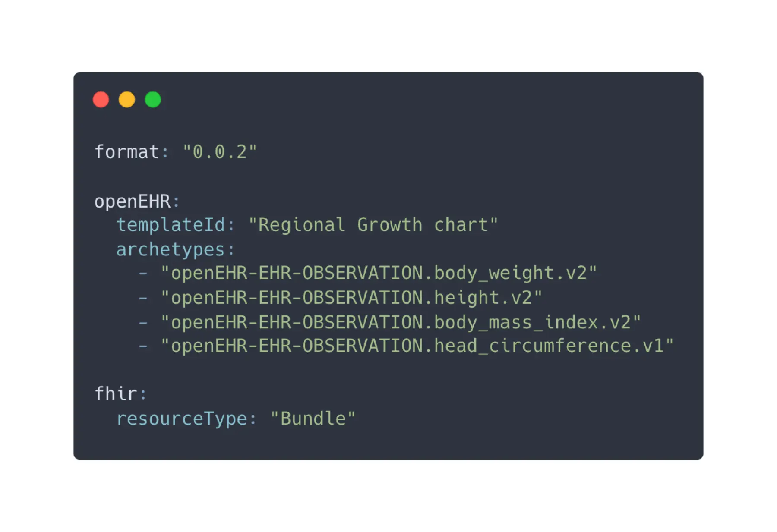Click the head_circumference.v1 archetype entry

417,346
